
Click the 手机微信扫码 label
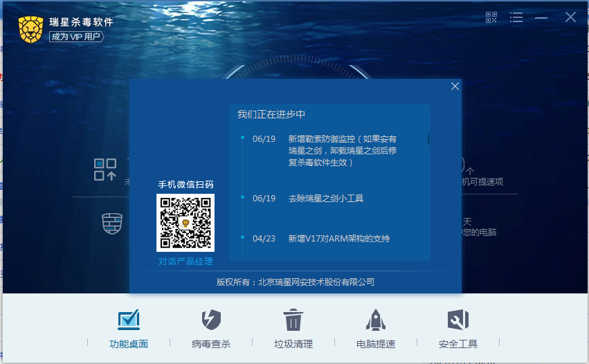click(x=185, y=185)
